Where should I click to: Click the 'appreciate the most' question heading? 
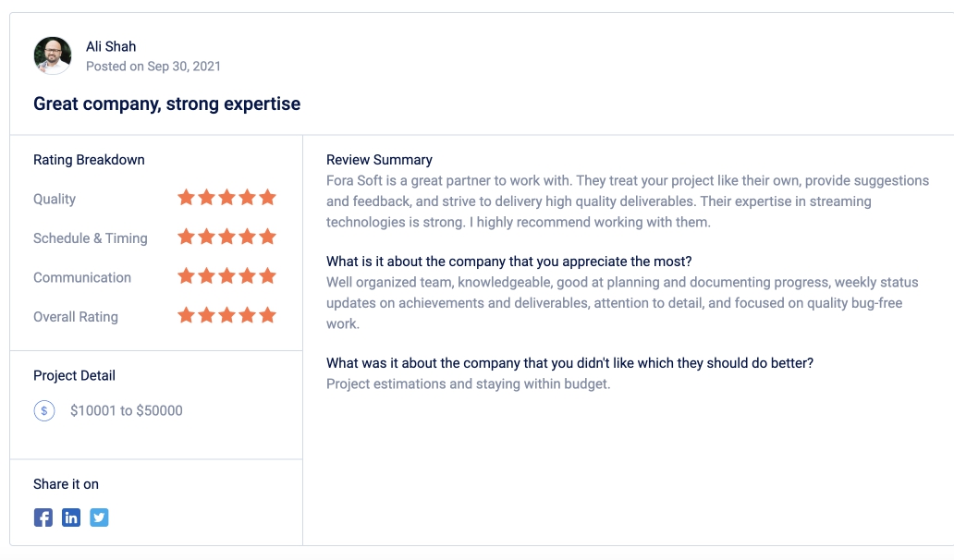click(x=508, y=262)
